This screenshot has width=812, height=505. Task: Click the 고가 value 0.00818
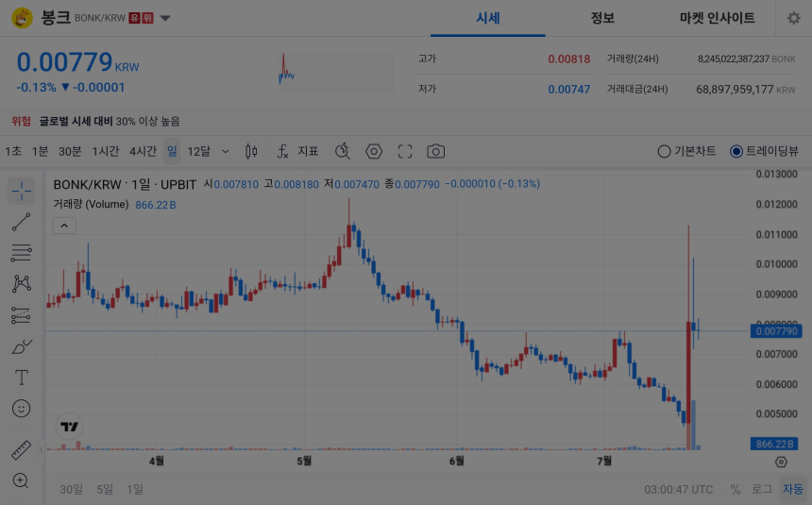[x=568, y=59]
